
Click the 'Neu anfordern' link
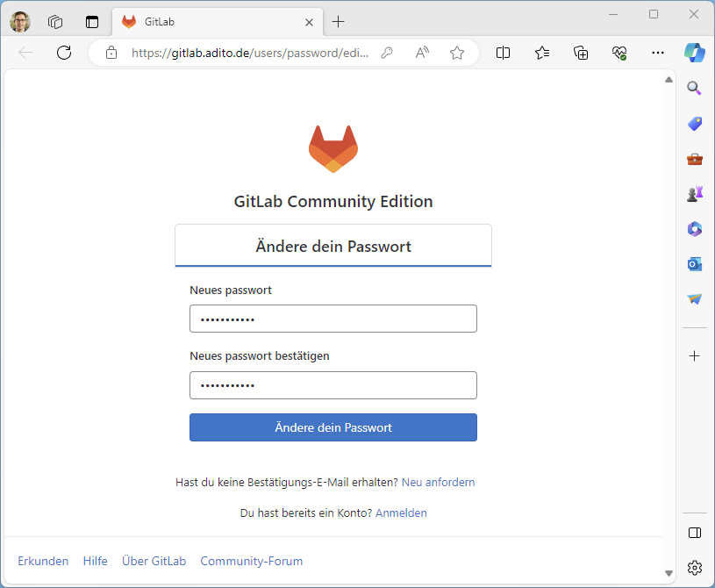click(x=438, y=482)
